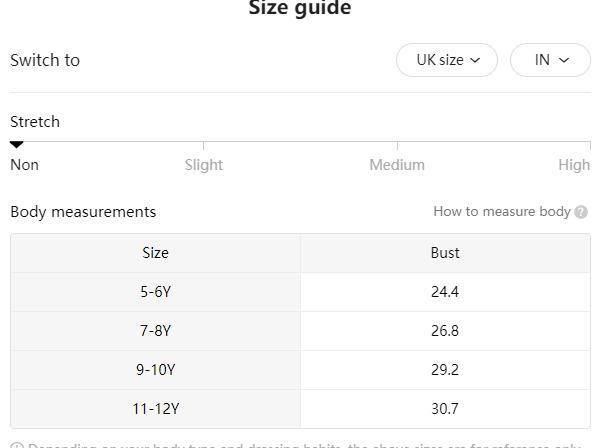Click the Medium stretch label
Viewport: 613px width, 448px height.
[x=397, y=165]
